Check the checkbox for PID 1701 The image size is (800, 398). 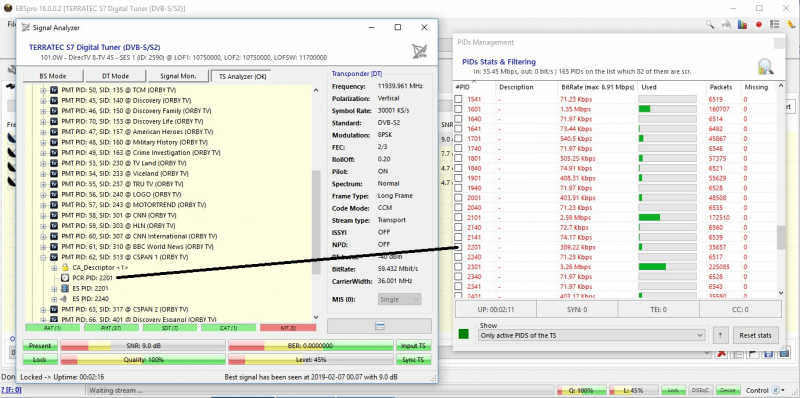[x=459, y=138]
